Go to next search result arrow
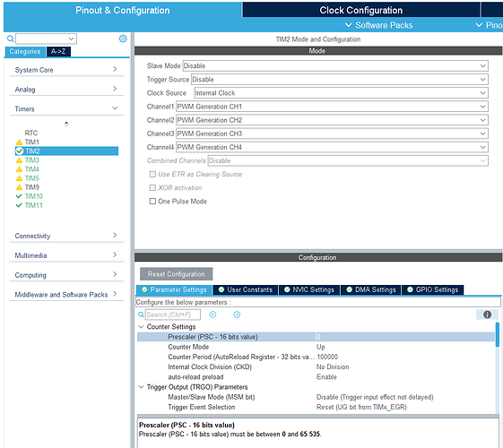The width and height of the screenshot is (503, 448). coord(237,314)
